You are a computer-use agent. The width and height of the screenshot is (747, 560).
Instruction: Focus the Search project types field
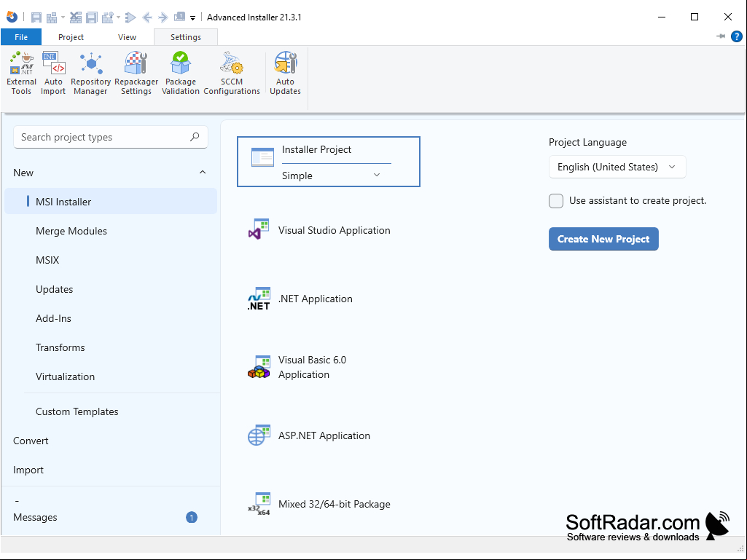(111, 137)
